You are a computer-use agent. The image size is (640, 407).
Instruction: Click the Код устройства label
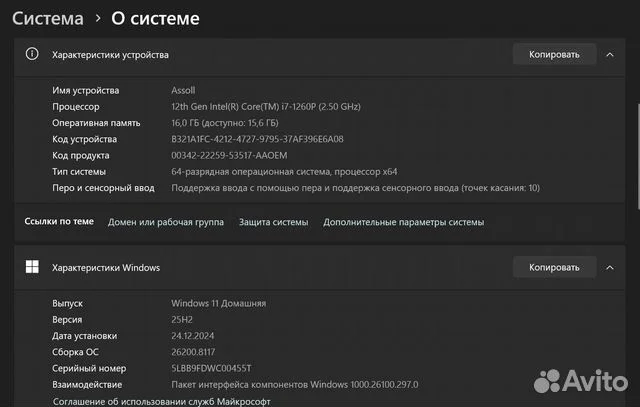tap(84, 139)
